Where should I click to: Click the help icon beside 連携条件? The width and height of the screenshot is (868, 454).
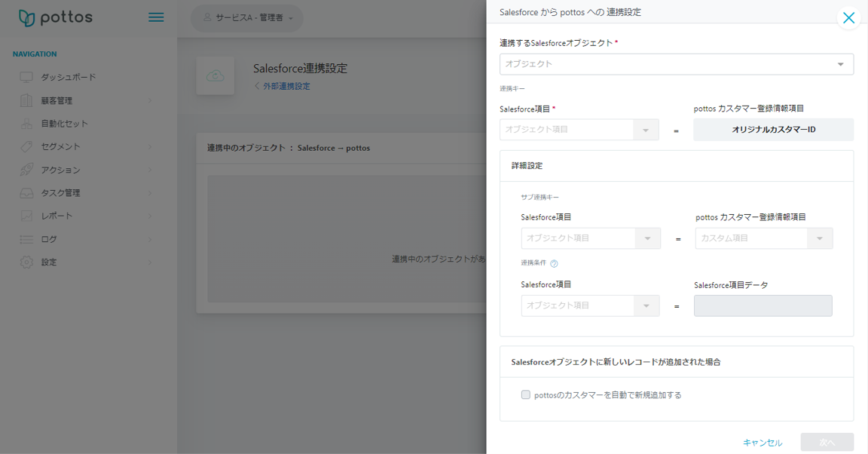click(554, 263)
